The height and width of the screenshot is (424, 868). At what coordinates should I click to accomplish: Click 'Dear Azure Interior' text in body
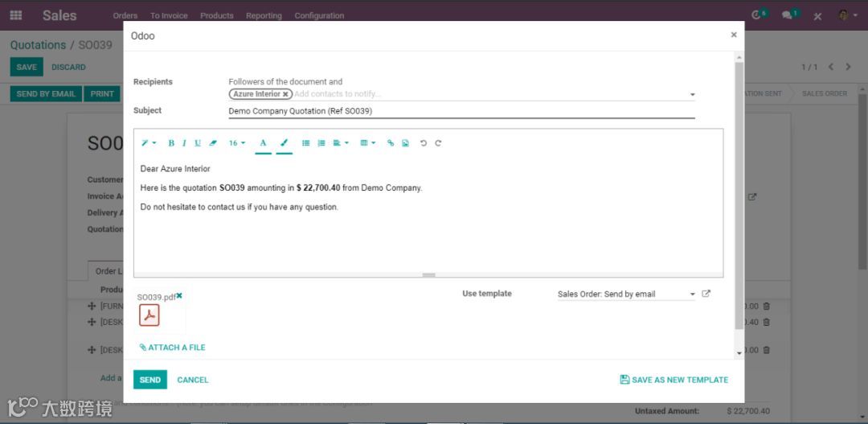175,168
